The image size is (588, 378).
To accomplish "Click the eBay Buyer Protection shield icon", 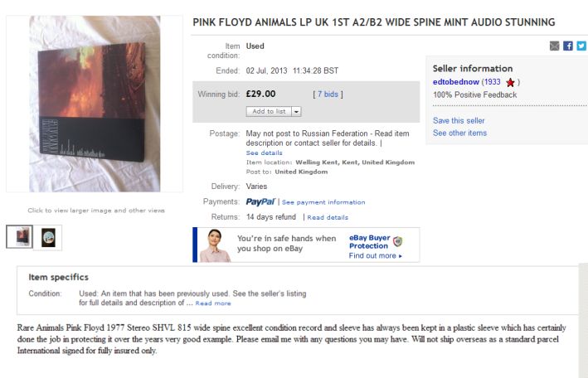I will tap(398, 241).
